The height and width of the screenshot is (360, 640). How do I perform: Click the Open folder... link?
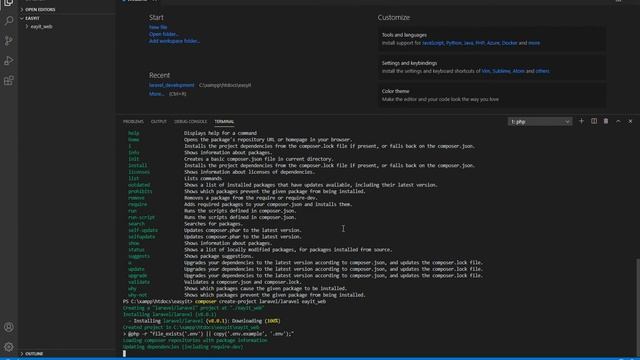coord(163,34)
